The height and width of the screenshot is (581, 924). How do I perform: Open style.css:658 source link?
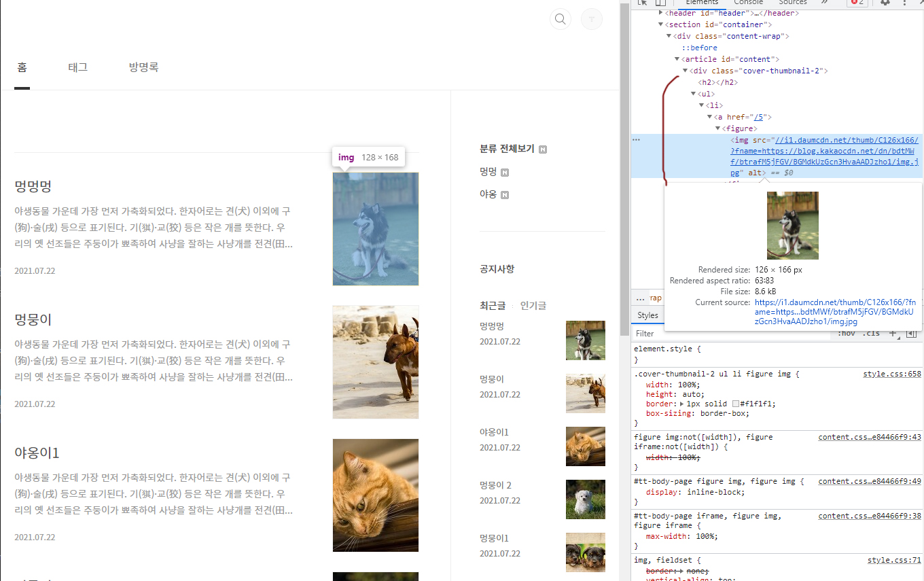click(892, 374)
